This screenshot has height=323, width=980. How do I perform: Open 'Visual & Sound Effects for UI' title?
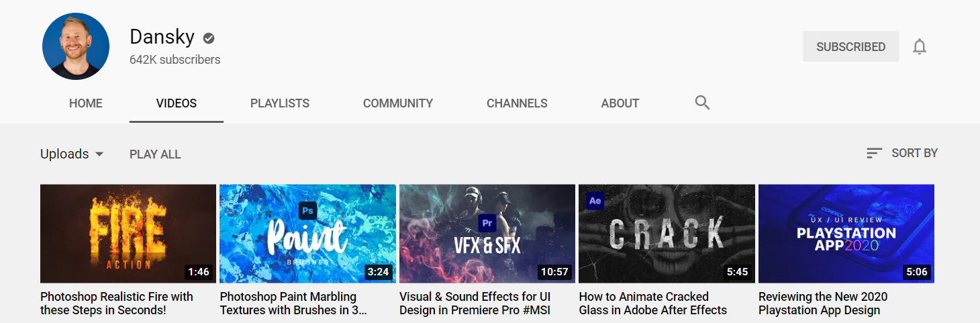[475, 304]
